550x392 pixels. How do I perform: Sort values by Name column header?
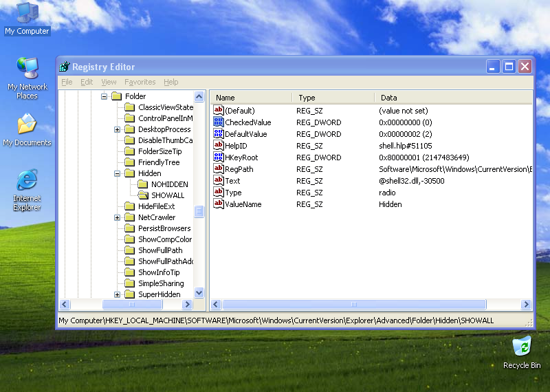[x=251, y=98]
